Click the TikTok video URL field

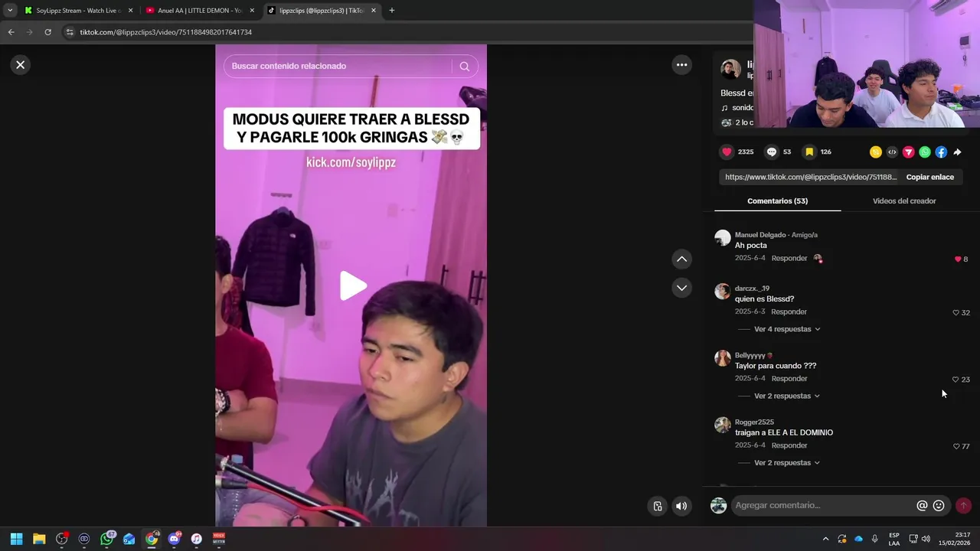[x=810, y=177]
